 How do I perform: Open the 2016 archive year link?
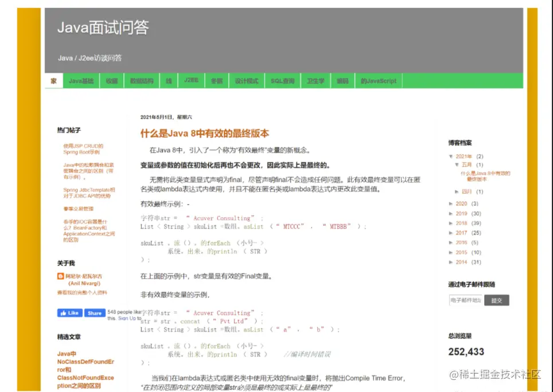point(461,242)
